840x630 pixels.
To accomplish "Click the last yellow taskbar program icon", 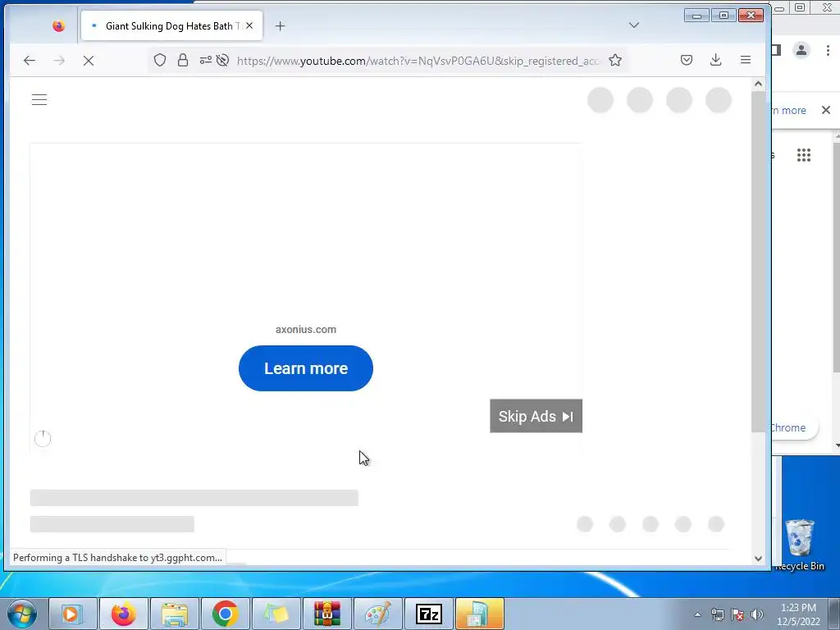I will pos(479,614).
